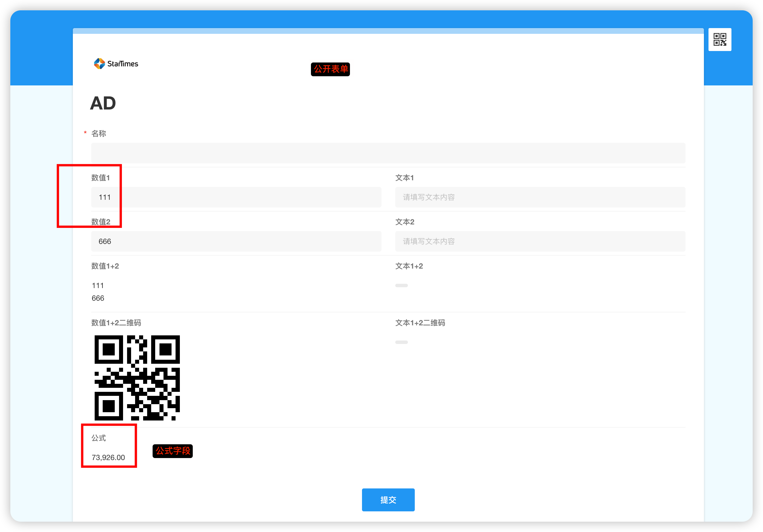763x532 pixels.
Task: Click the 数值1+2 result value 111
Action: pos(98,285)
